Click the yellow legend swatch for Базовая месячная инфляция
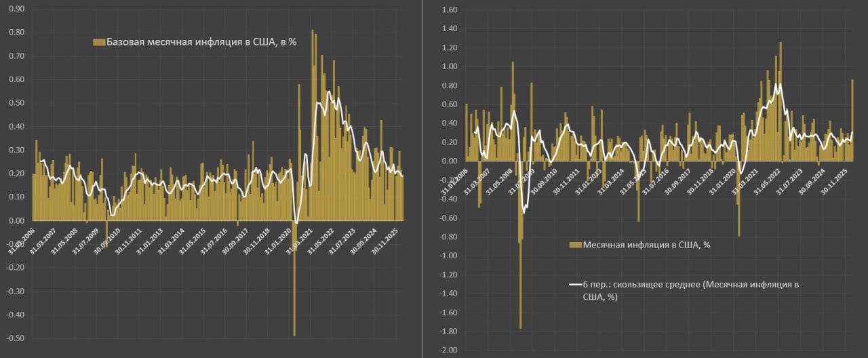Screen dimensions: 868x358 99,42
